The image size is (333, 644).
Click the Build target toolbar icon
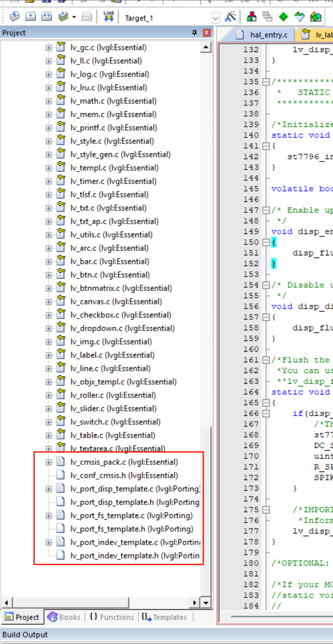pos(31,17)
